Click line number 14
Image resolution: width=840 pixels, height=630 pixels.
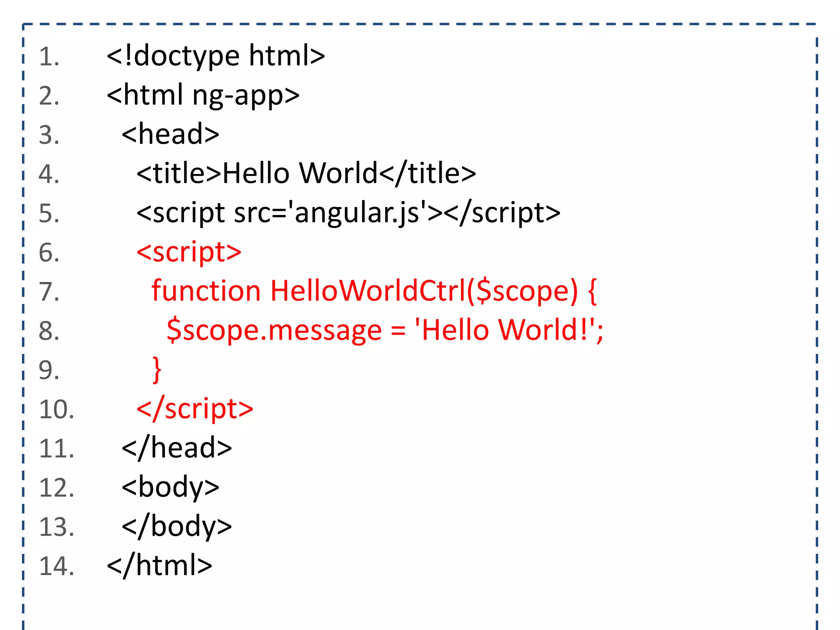point(57,566)
